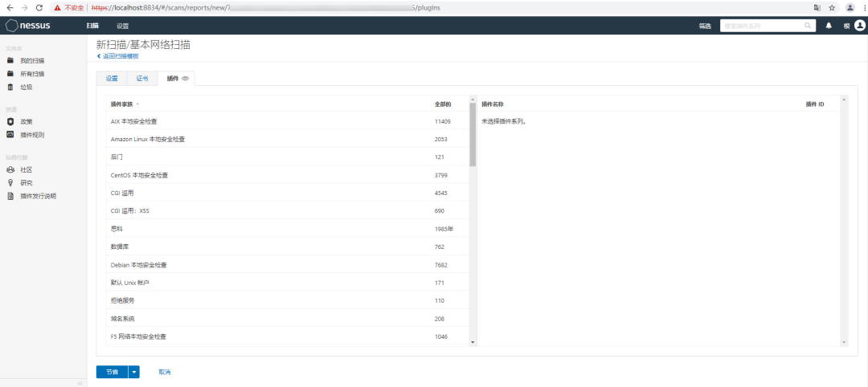
Task: Open 插件规则 plugin rules
Action: coord(32,134)
